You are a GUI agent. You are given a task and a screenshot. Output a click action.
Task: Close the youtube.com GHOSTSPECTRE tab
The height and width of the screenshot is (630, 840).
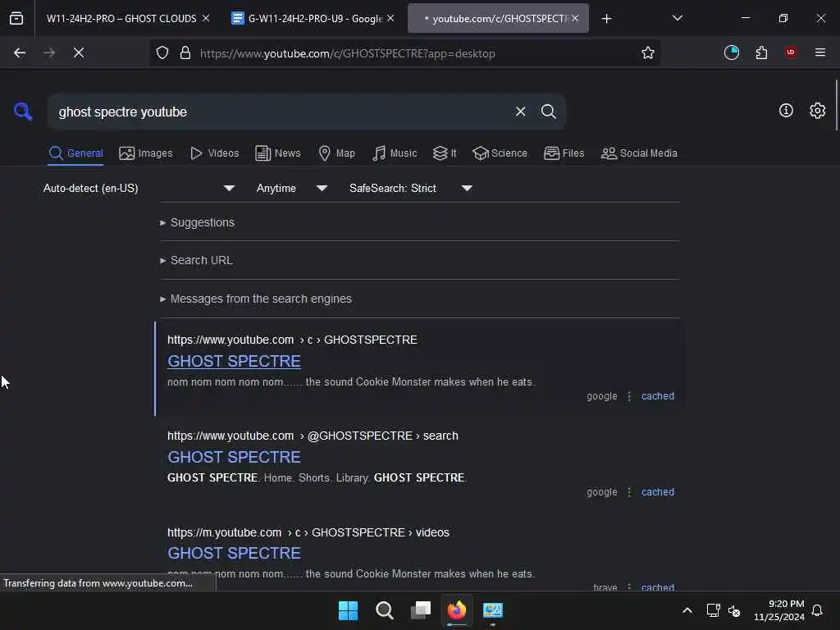pyautogui.click(x=575, y=18)
